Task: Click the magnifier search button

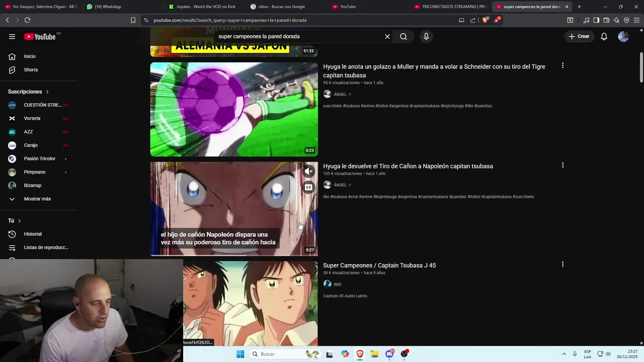Action: pos(404,36)
